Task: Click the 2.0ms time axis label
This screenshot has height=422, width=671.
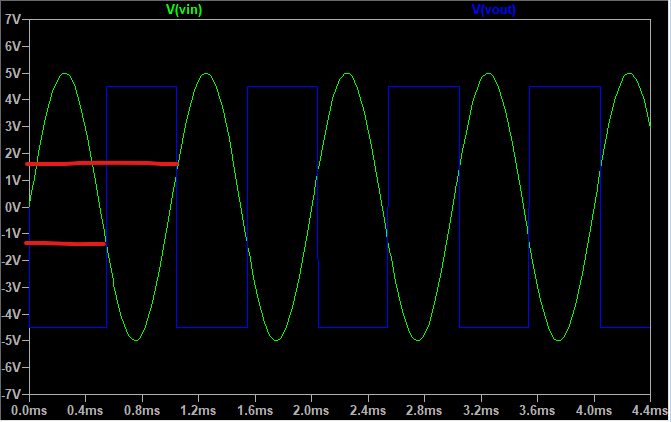Action: [311, 411]
